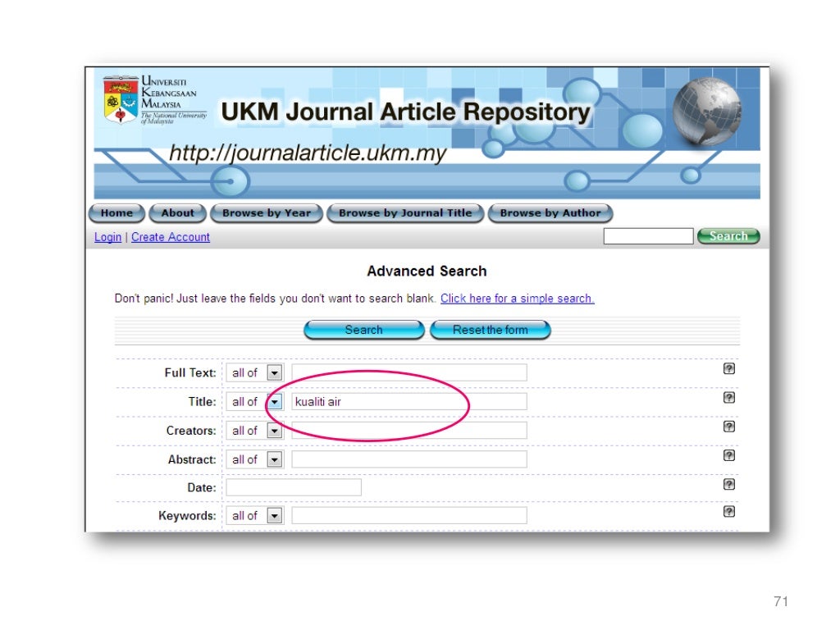Click the 'Title:' label
Image resolution: width=840 pixels, height=630 pixels.
[202, 402]
